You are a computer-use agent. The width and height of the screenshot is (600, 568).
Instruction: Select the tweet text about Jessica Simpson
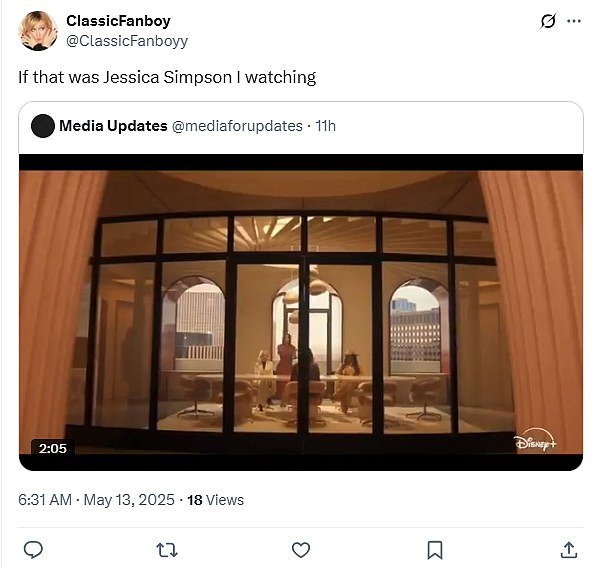tap(167, 77)
